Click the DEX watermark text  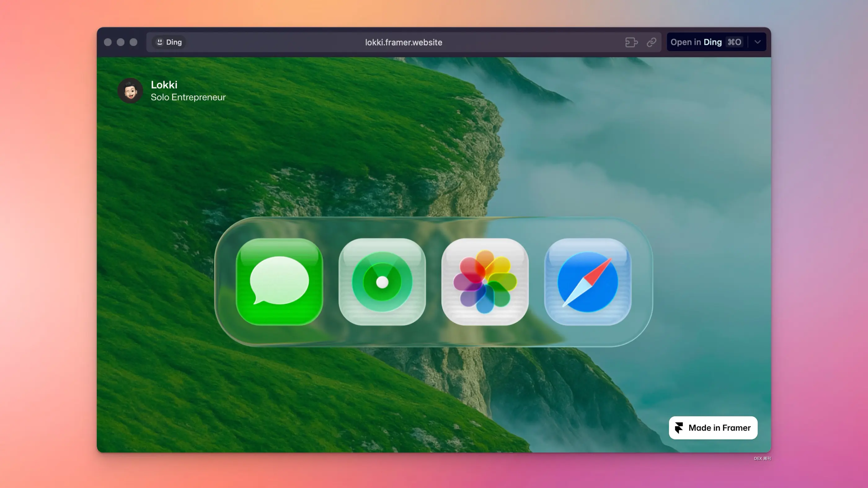pyautogui.click(x=762, y=458)
